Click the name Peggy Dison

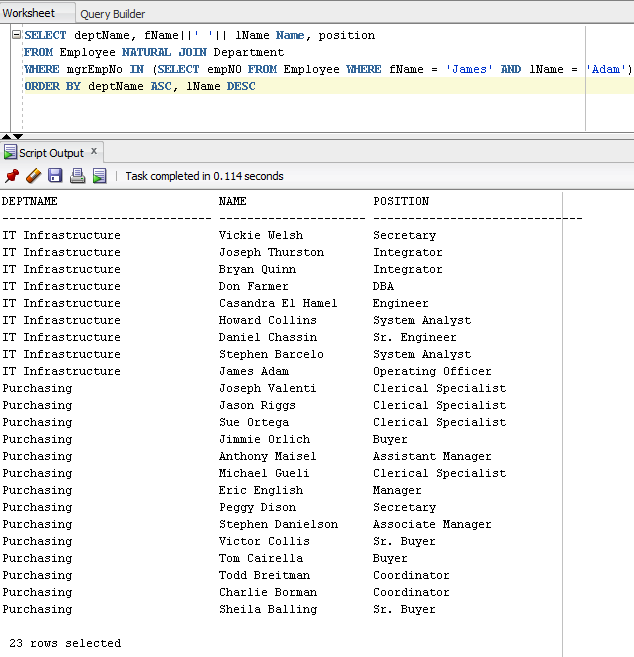[257, 507]
